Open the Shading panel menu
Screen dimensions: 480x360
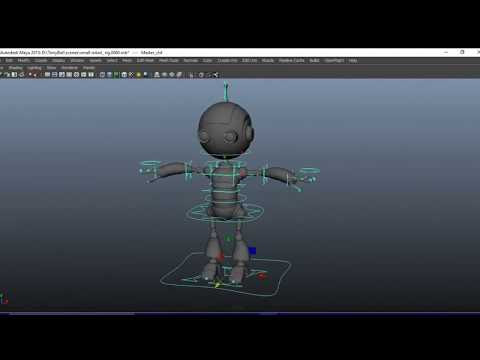pos(15,68)
